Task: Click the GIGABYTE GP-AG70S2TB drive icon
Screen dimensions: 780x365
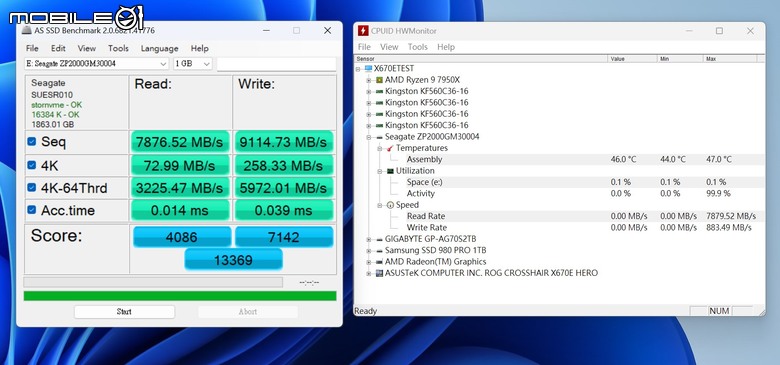Action: (380, 239)
